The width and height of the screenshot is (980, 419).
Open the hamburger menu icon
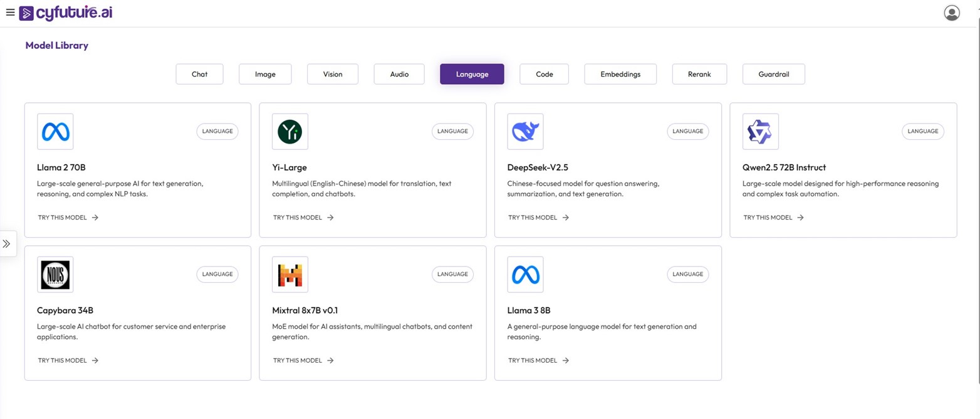pyautogui.click(x=9, y=13)
